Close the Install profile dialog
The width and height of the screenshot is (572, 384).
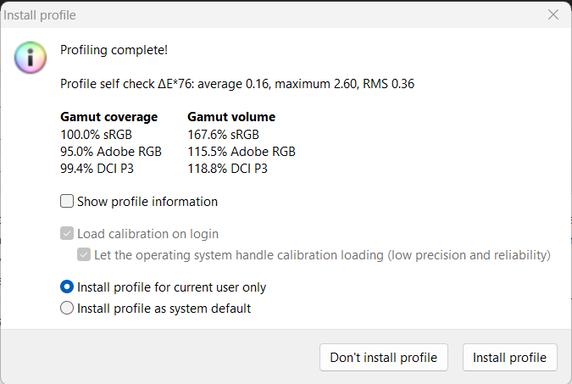point(553,15)
